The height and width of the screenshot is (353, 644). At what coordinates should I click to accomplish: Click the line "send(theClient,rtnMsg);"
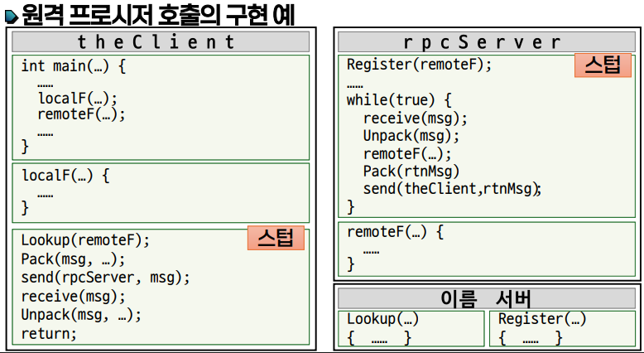[x=452, y=189]
